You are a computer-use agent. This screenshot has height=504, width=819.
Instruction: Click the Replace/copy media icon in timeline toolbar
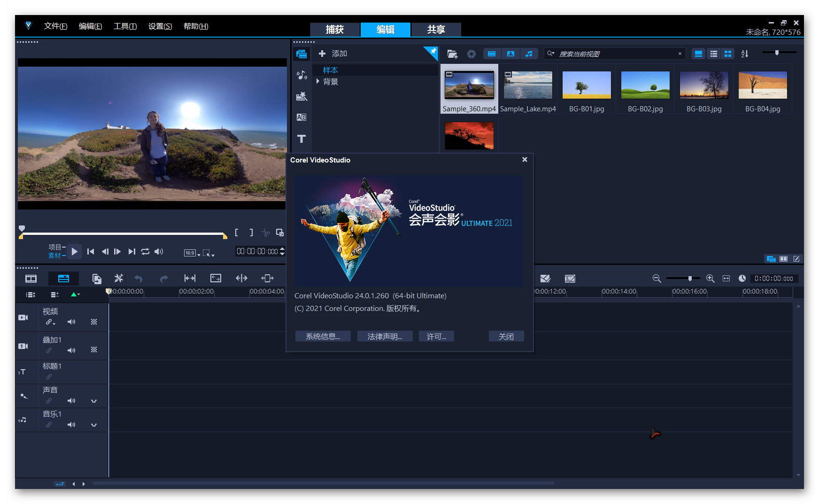(x=97, y=279)
